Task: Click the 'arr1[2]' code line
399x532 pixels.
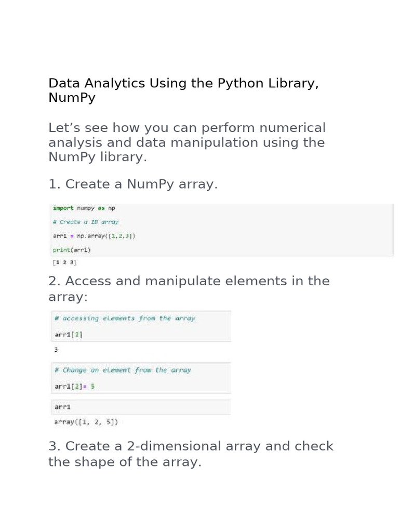Action: coord(68,335)
